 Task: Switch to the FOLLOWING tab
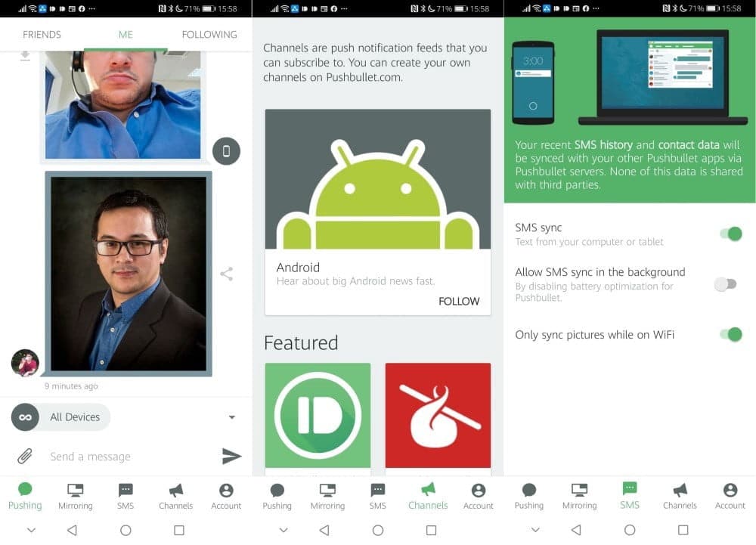click(209, 34)
